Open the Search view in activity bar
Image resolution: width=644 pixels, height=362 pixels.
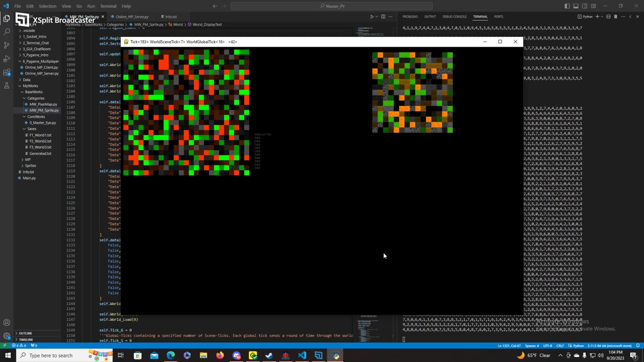[7, 32]
